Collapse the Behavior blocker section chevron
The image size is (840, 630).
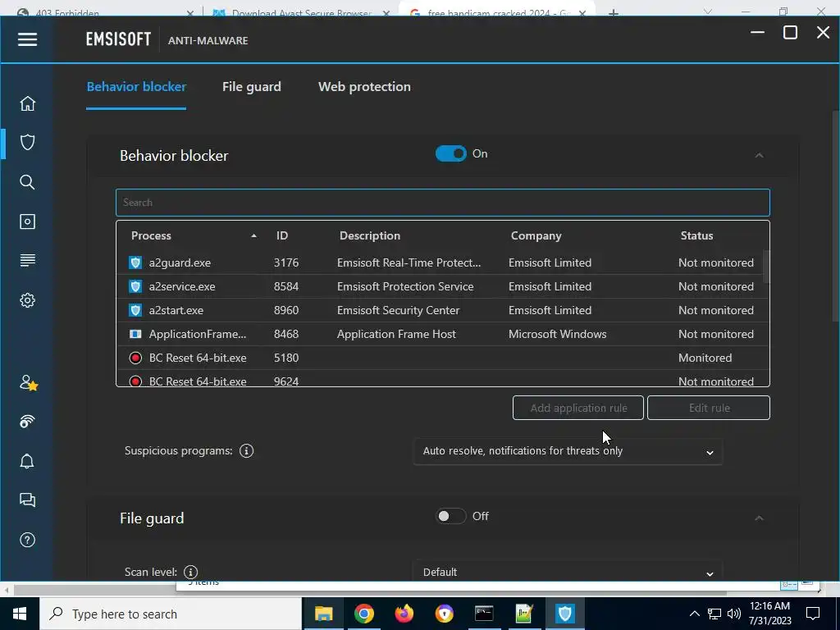[x=759, y=155]
